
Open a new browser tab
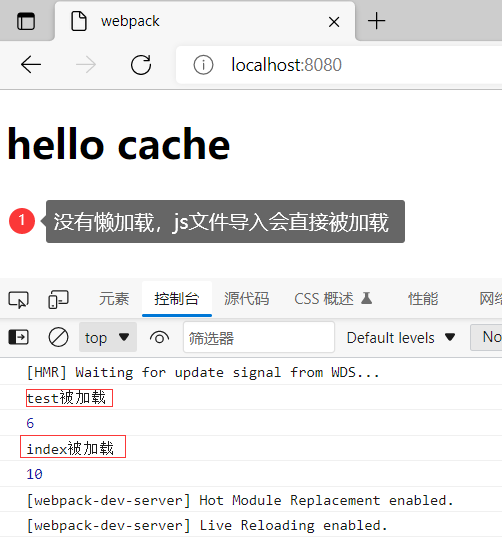(x=376, y=21)
